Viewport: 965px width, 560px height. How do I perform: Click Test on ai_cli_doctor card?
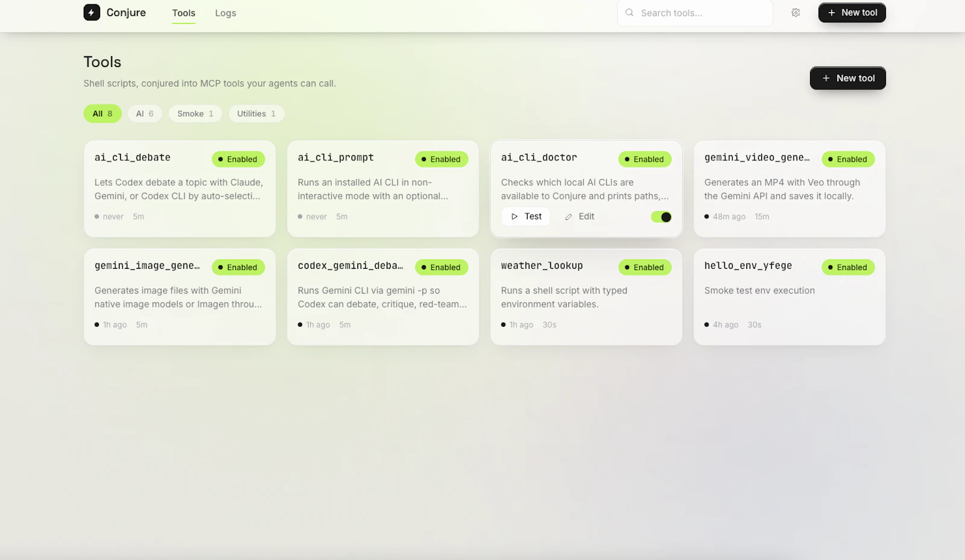pos(526,216)
